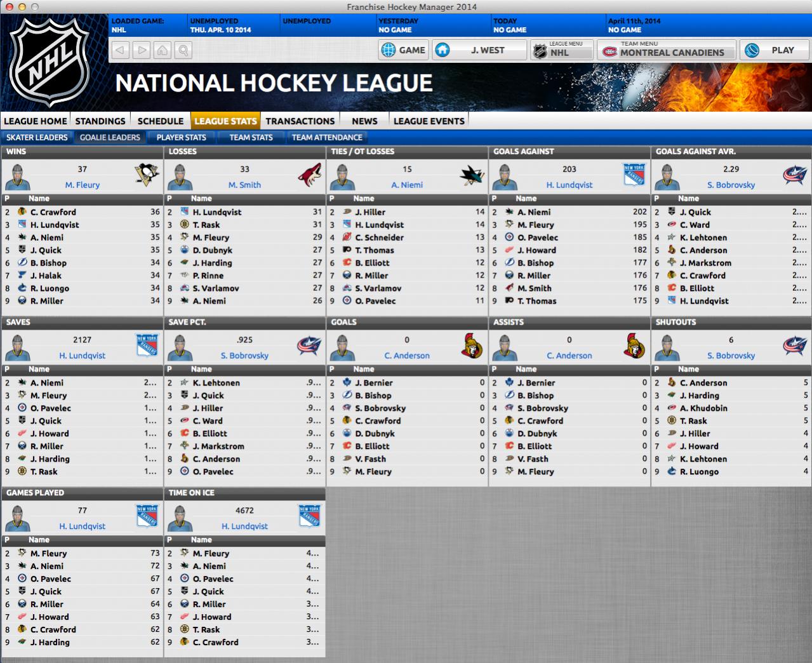Select the LEAGUE STATS tab
Image resolution: width=812 pixels, height=663 pixels.
pos(225,121)
